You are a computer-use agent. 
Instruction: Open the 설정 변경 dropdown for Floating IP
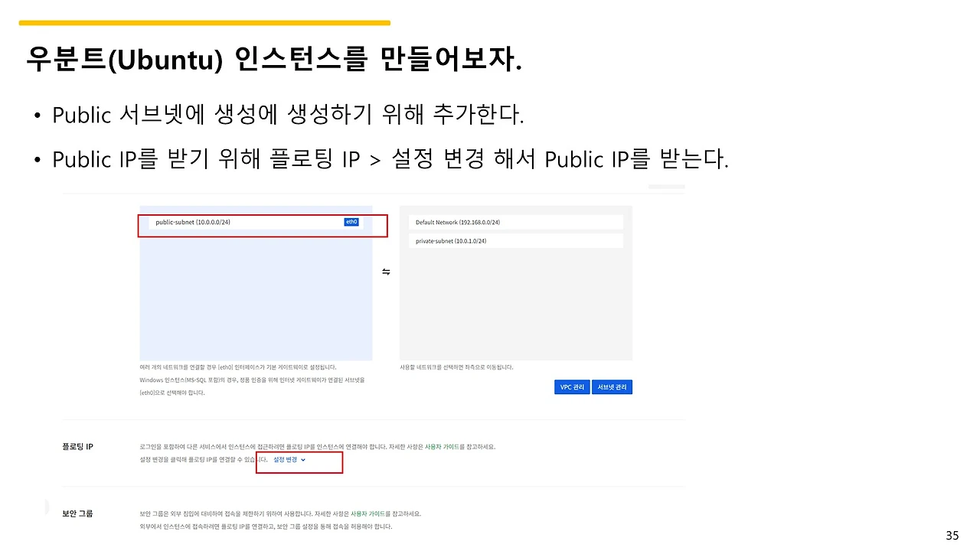(286, 460)
